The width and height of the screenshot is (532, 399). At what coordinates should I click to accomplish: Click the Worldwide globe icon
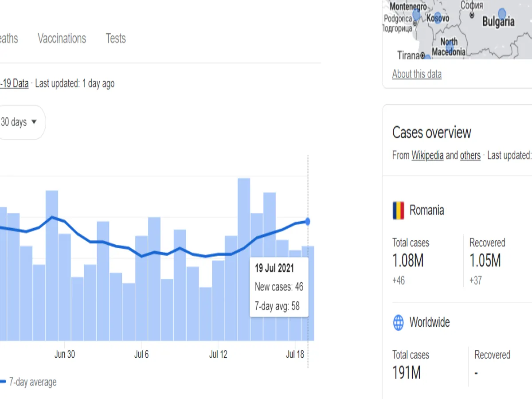[398, 323]
